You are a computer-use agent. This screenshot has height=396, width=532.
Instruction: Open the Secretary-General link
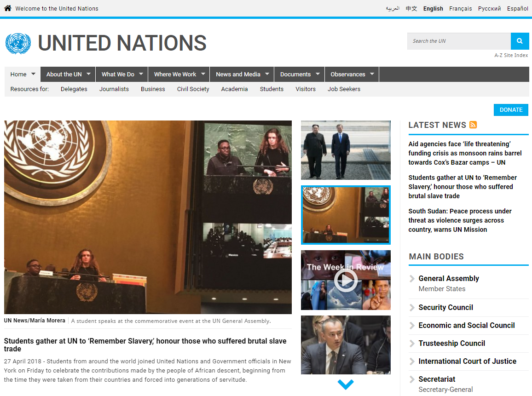pyautogui.click(x=445, y=390)
